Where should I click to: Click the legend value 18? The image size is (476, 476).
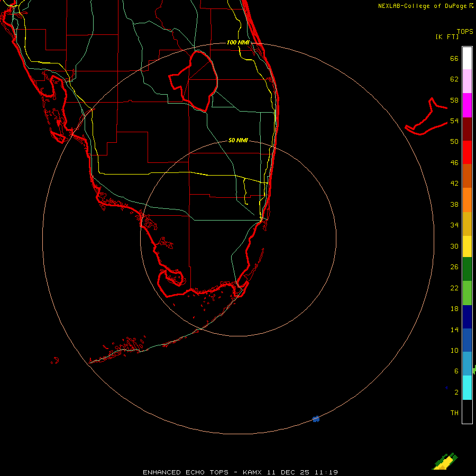pos(454,309)
